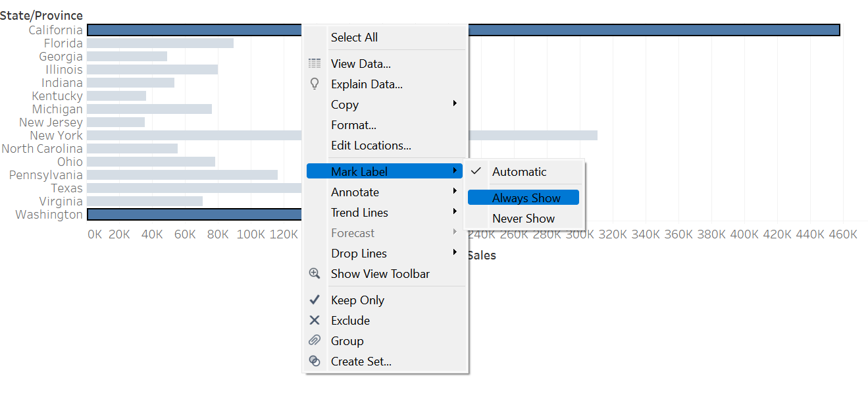This screenshot has width=868, height=405.
Task: Select the Illinois sales bar
Action: click(152, 69)
